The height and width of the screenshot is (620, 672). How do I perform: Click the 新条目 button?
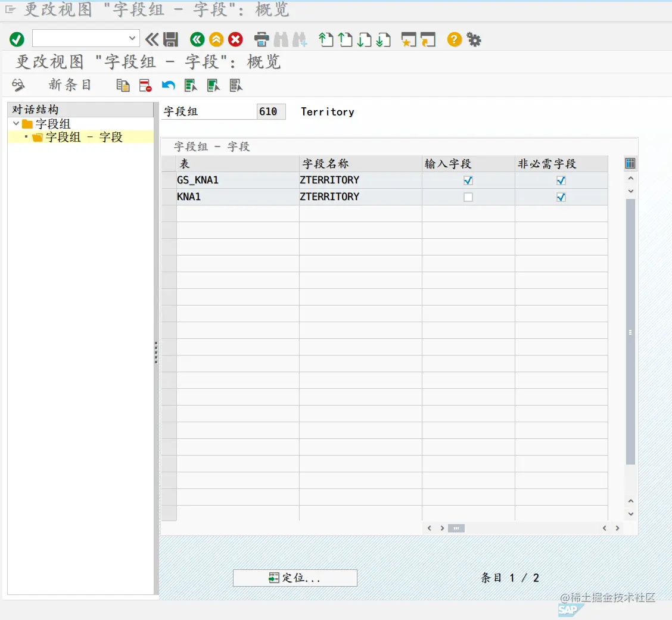point(70,85)
